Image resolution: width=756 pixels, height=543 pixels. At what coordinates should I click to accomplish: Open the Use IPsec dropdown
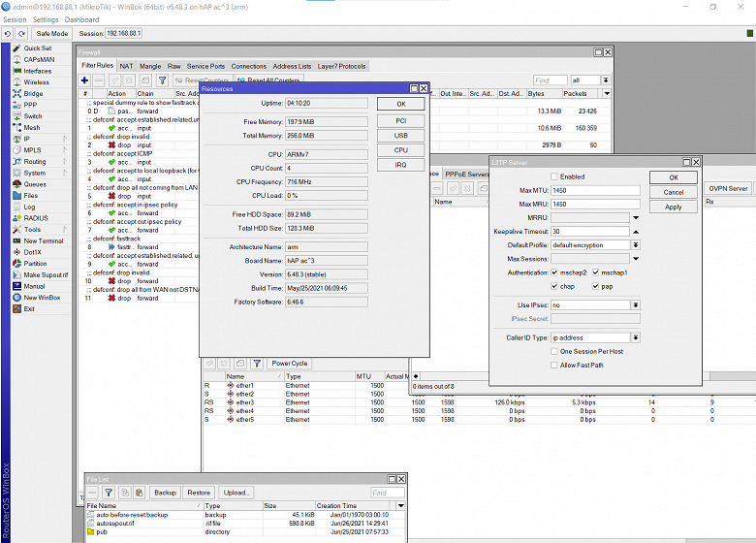pyautogui.click(x=636, y=304)
